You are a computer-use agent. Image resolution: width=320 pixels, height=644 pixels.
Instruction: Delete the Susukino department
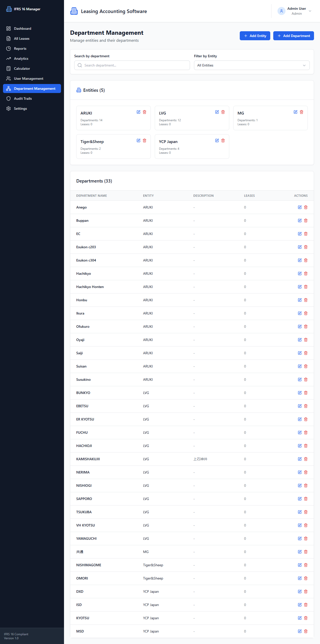click(306, 379)
